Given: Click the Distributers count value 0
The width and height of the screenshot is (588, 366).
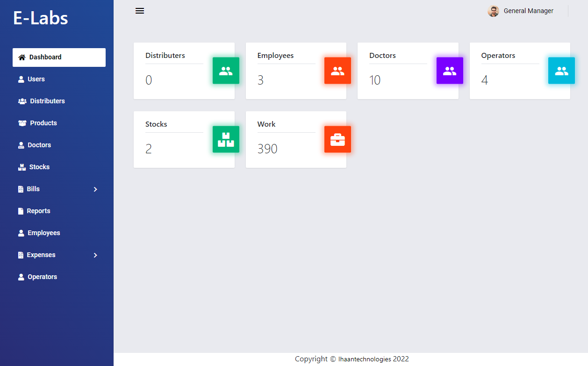Looking at the screenshot, I should [149, 80].
